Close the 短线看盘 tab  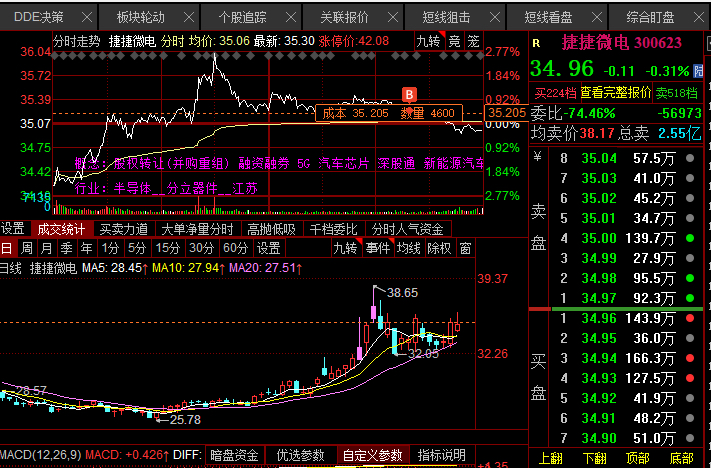coord(597,18)
